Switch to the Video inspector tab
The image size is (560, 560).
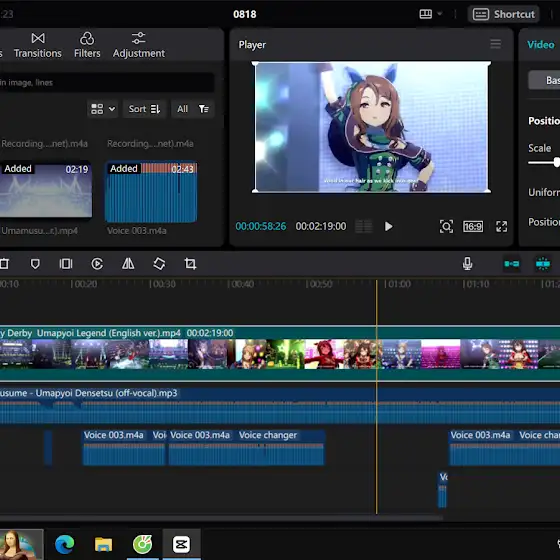[541, 45]
